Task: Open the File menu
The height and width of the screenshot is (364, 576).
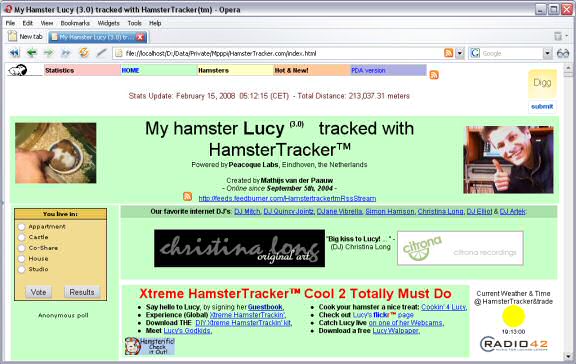Action: coord(10,23)
